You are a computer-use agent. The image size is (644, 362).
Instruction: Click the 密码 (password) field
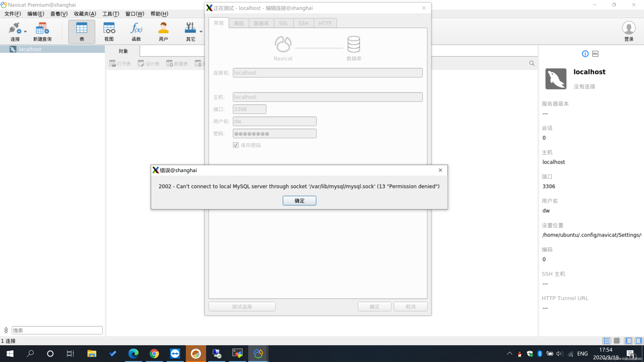click(x=275, y=134)
